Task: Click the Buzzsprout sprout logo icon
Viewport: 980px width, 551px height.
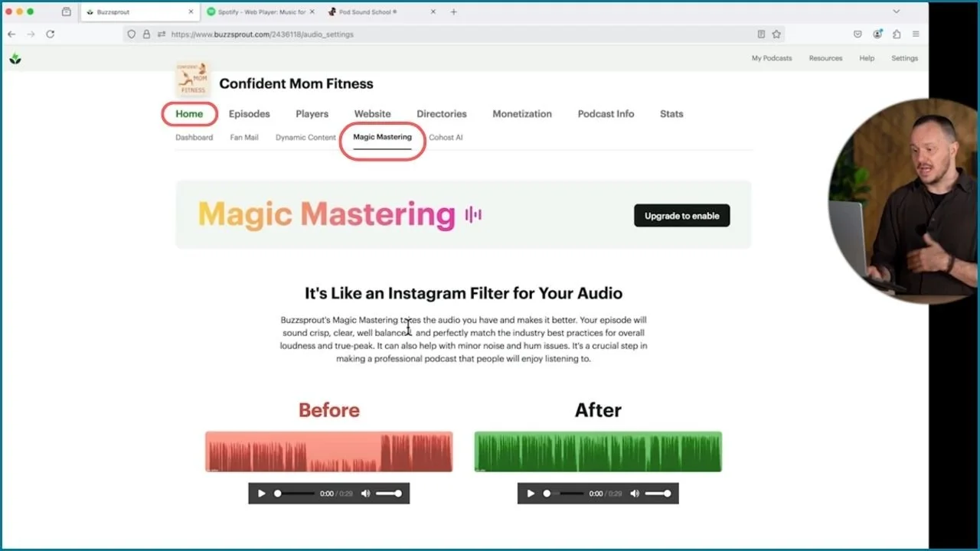Action: click(x=15, y=58)
